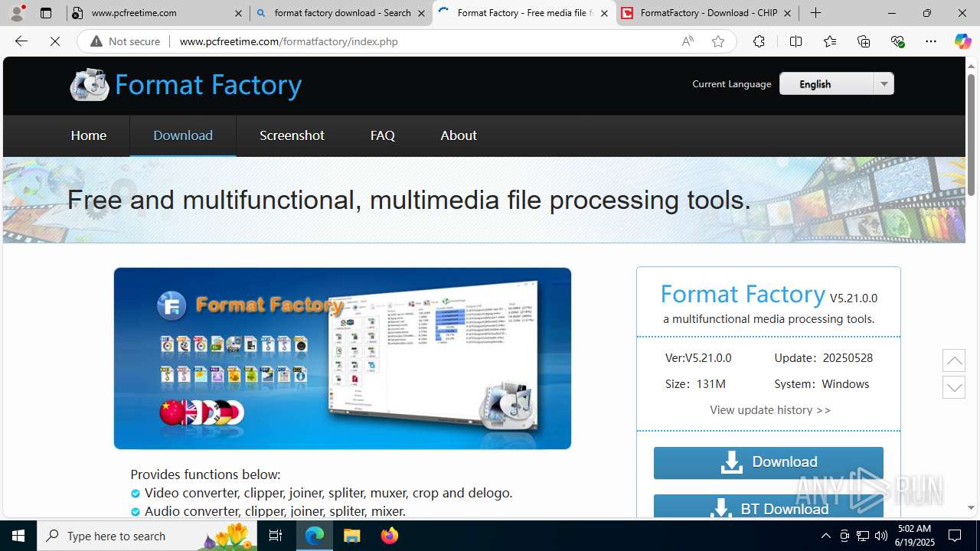Viewport: 980px width, 551px height.
Task: Add this page to favorites star
Action: point(718,41)
